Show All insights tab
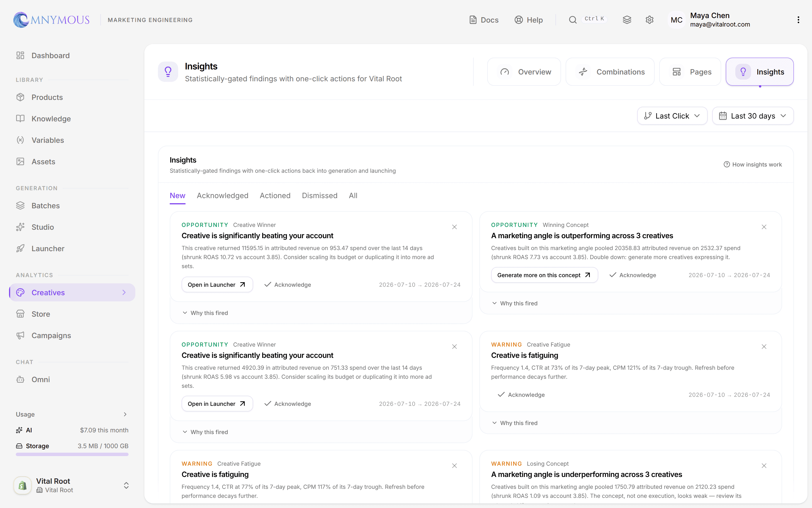The image size is (812, 508). click(x=353, y=196)
